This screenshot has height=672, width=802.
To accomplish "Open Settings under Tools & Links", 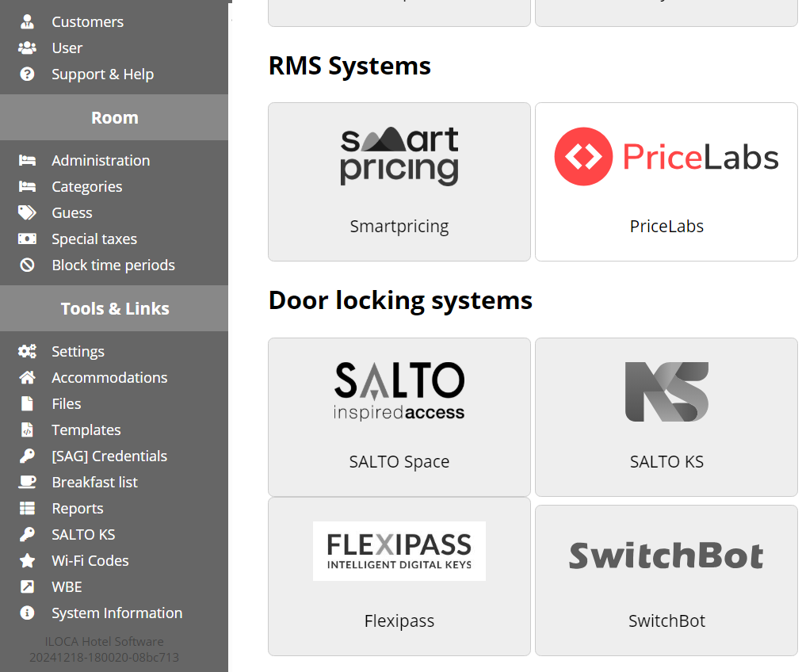I will (78, 351).
